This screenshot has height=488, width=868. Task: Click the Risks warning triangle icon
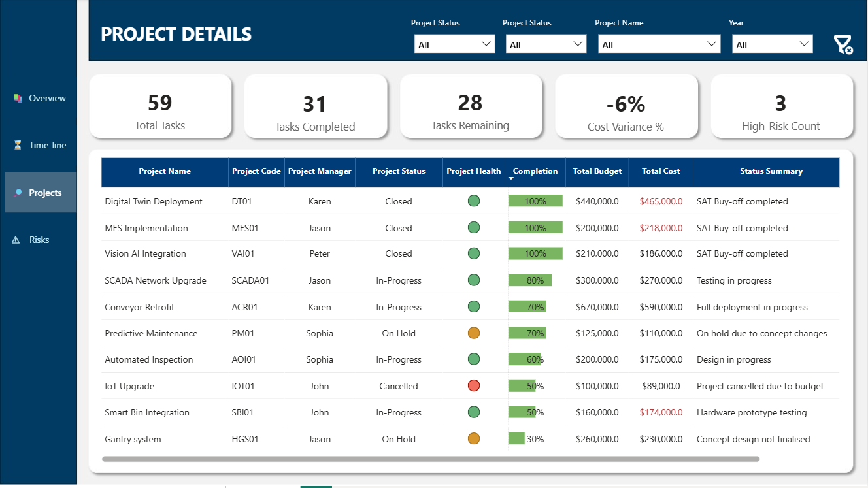click(x=16, y=240)
